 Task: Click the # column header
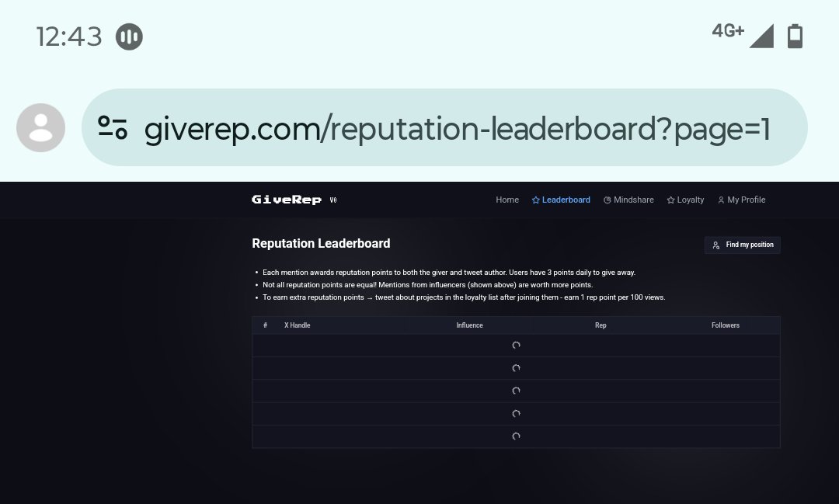[265, 325]
